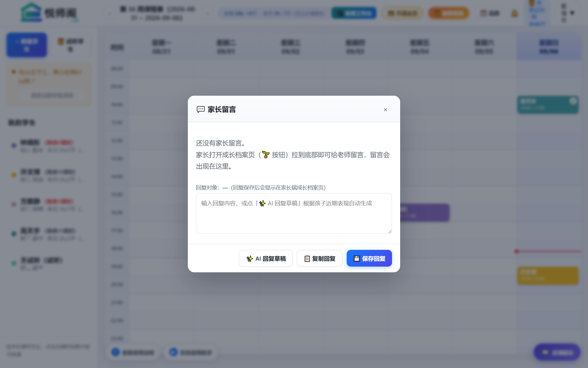Click the floppy disk icon on 保存回复
The image size is (588, 368).
click(357, 258)
